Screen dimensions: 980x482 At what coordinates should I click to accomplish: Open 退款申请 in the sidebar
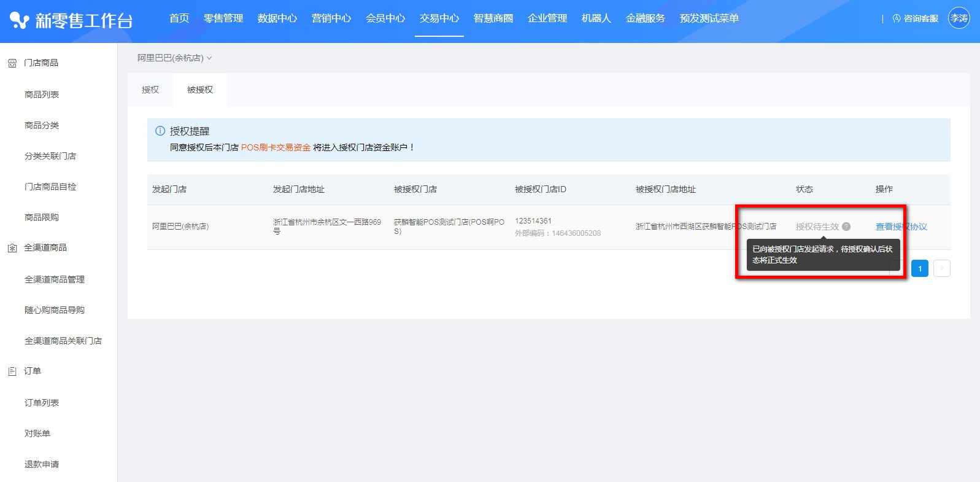[42, 464]
